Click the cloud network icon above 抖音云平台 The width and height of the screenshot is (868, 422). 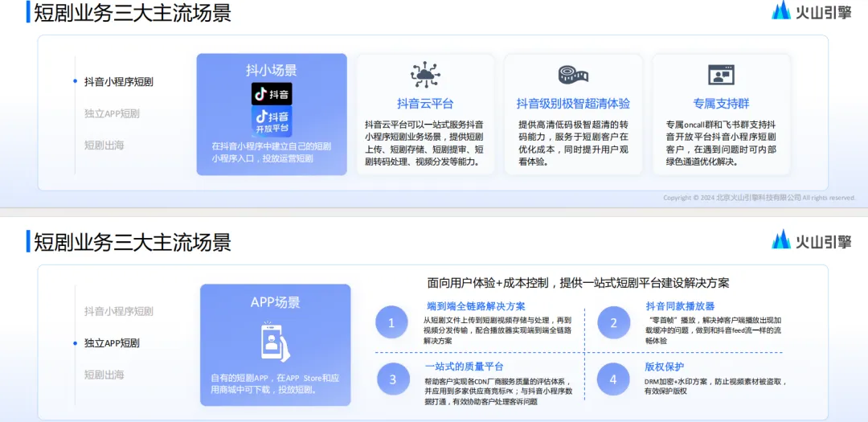click(425, 75)
